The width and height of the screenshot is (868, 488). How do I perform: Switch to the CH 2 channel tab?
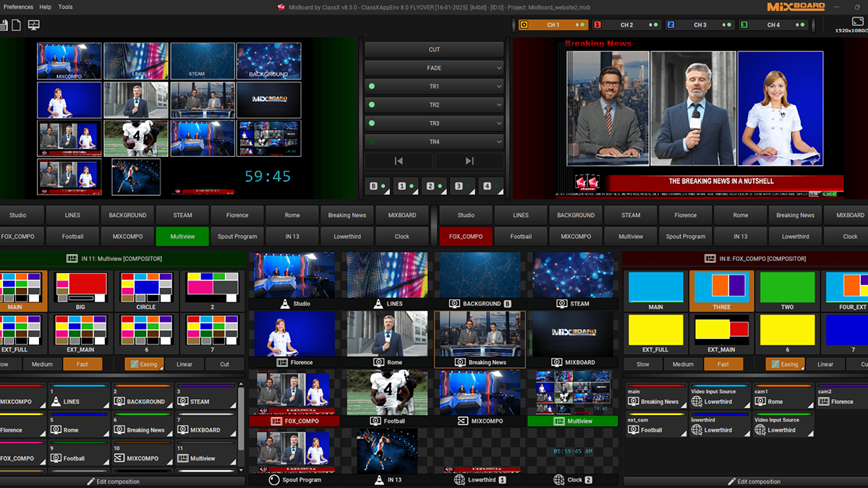pyautogui.click(x=626, y=25)
